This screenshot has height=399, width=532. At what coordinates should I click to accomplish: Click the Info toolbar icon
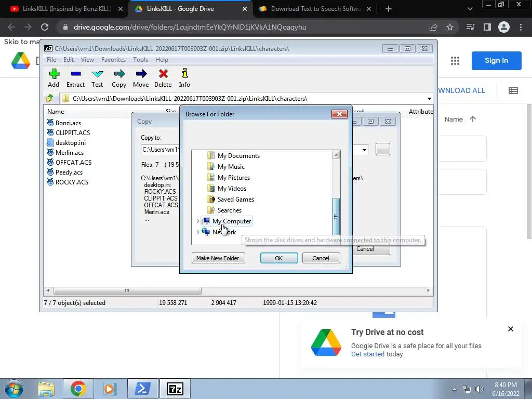pos(184,73)
